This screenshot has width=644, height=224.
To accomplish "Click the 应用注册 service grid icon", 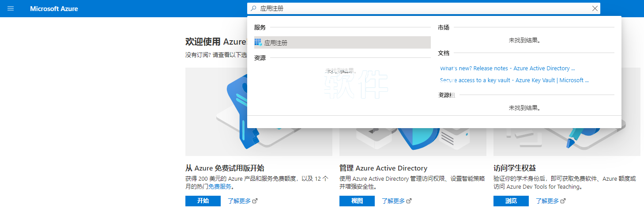I will 258,42.
